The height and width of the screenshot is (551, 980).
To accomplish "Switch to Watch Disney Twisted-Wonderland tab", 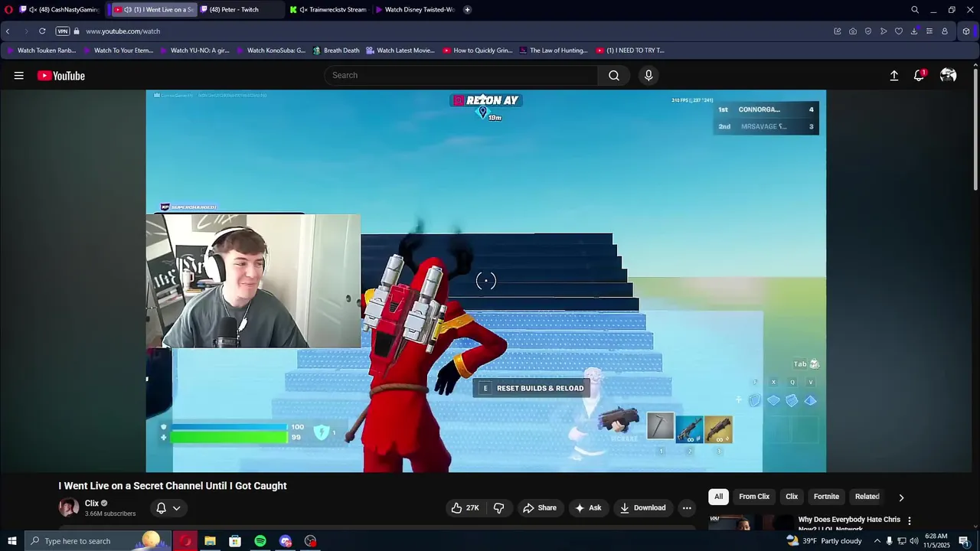I will [x=416, y=9].
